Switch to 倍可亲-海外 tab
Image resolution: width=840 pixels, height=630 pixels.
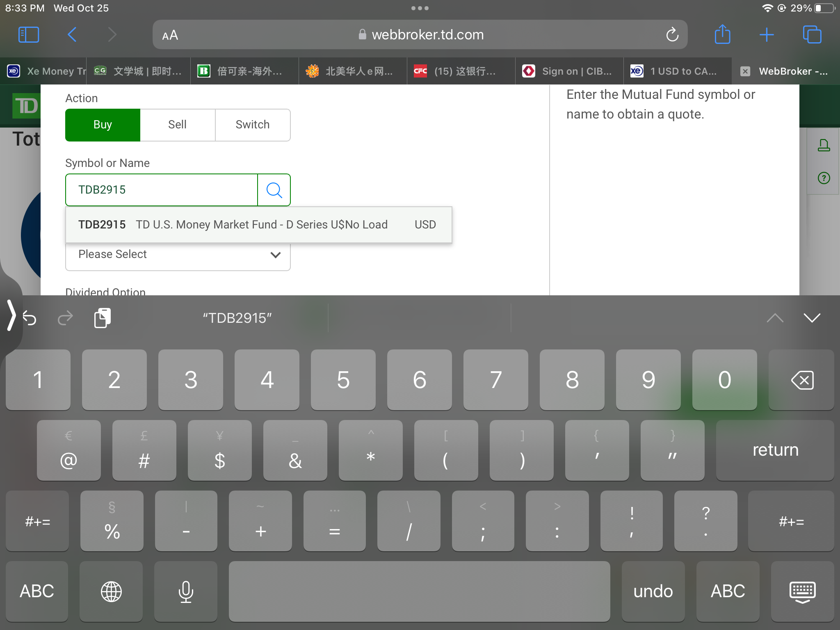(x=245, y=71)
